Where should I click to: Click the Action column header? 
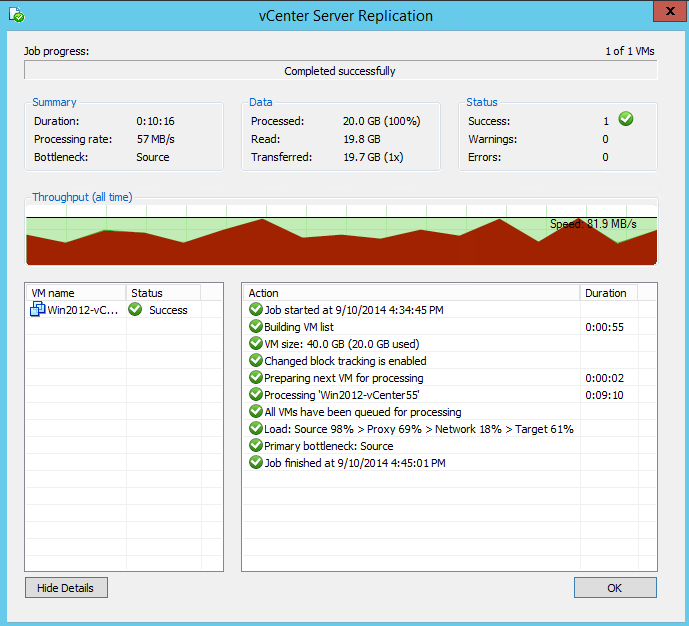(x=412, y=293)
